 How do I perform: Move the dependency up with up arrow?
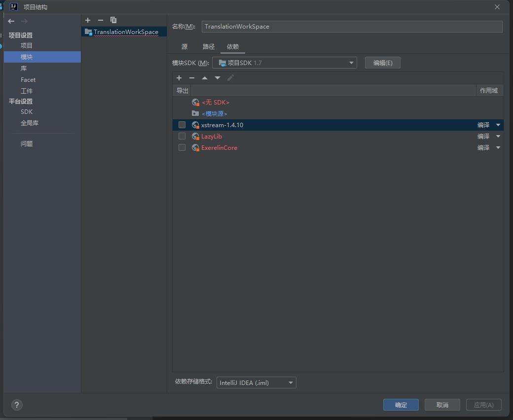point(205,78)
